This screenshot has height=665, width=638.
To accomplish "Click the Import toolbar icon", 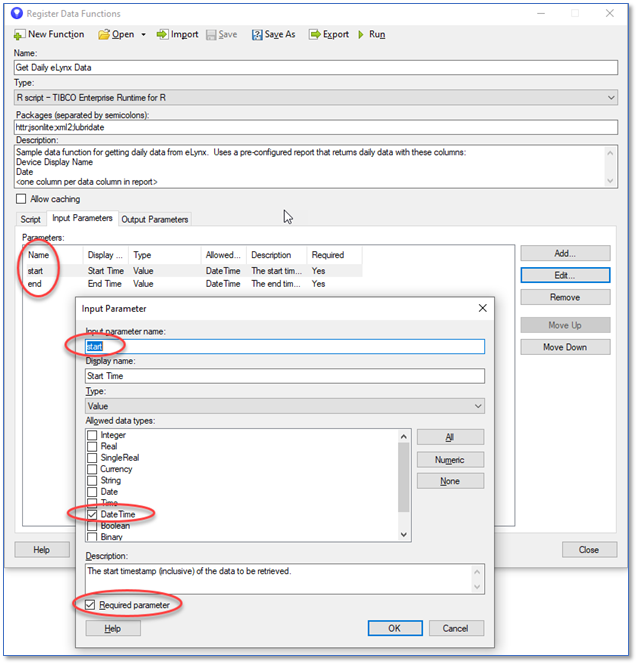I will [x=162, y=34].
